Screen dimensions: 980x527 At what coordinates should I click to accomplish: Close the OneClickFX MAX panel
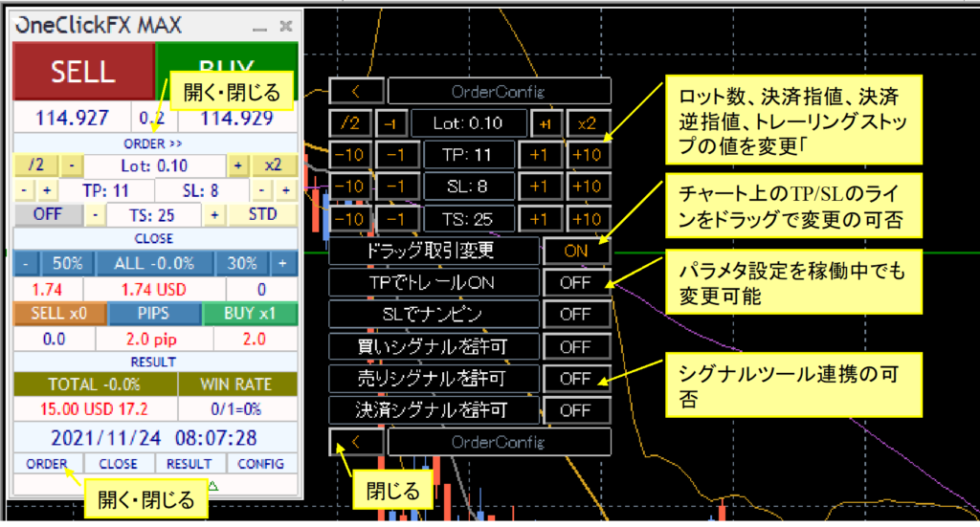tap(286, 26)
